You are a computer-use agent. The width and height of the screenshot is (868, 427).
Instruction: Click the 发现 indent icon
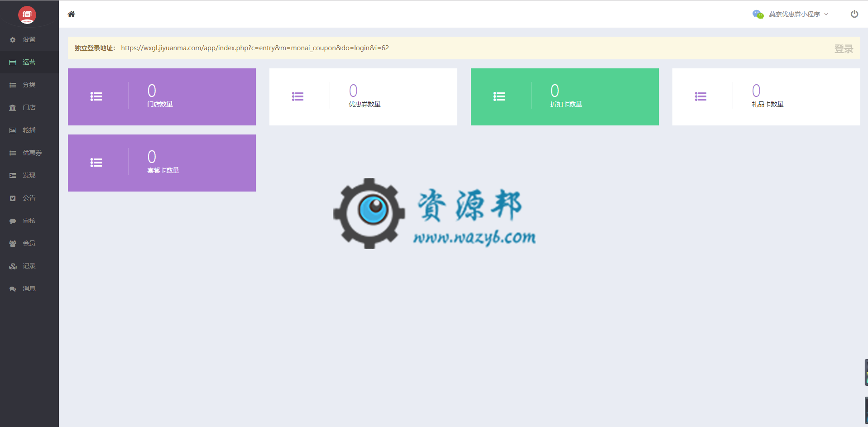pyautogui.click(x=13, y=176)
